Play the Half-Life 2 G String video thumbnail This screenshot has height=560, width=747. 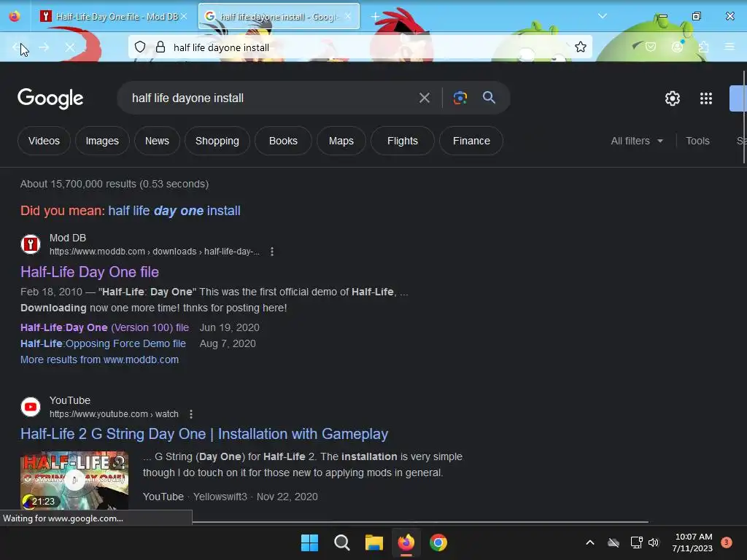click(74, 481)
